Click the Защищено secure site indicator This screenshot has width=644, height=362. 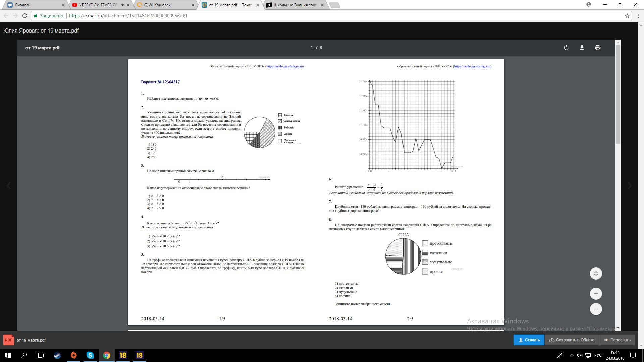point(49,16)
